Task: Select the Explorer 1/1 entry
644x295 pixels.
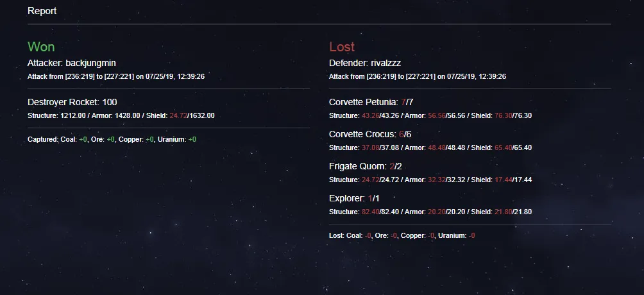Action: [x=354, y=198]
